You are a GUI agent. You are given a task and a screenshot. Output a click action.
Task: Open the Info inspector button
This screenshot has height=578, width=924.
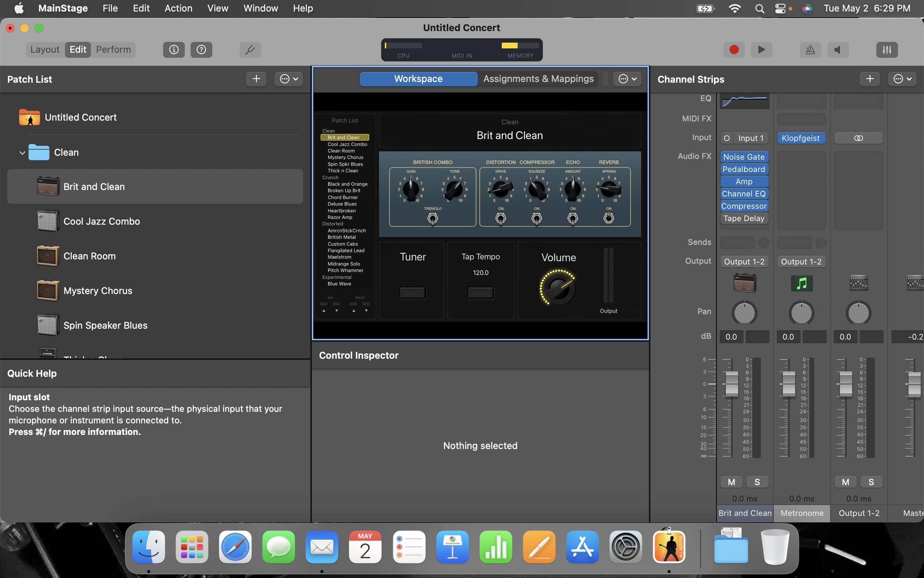(x=174, y=50)
